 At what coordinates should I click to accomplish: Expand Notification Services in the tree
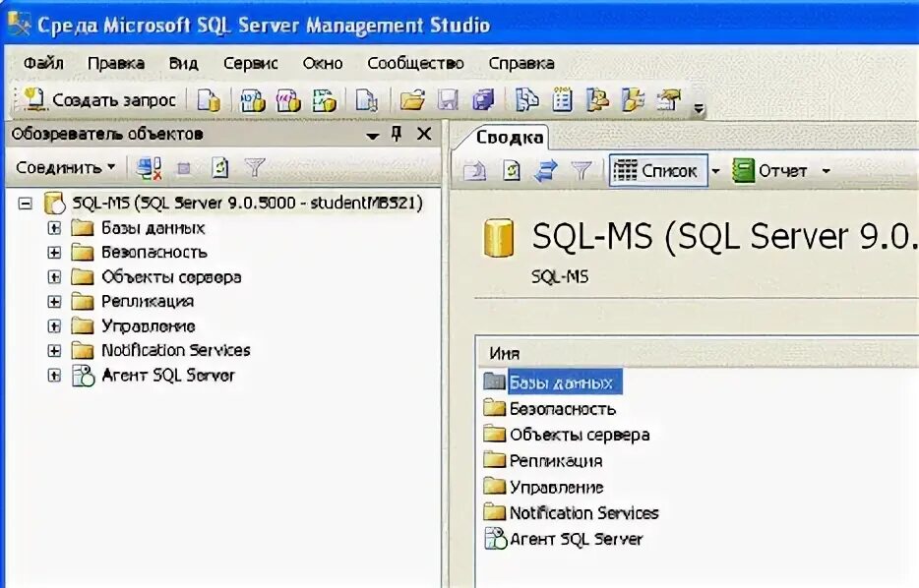point(54,350)
